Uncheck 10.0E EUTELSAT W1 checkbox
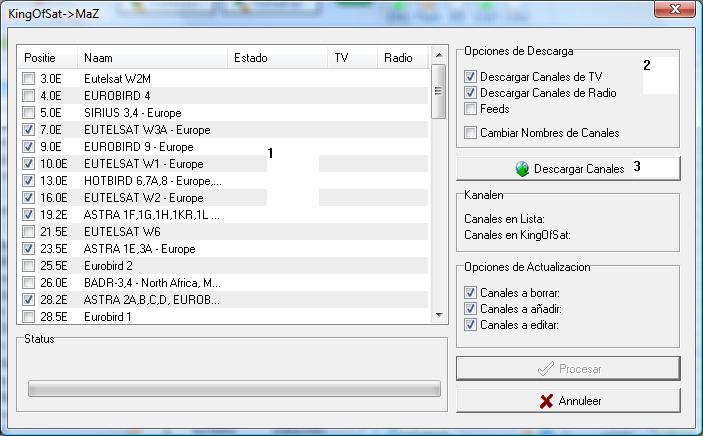The height and width of the screenshot is (436, 703). tap(28, 164)
